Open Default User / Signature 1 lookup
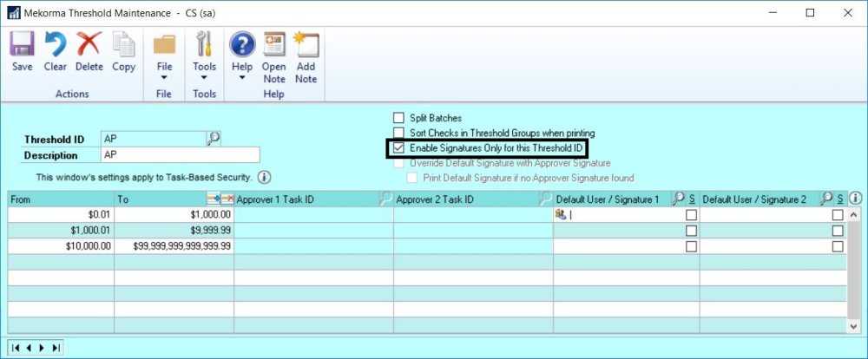Image resolution: width=868 pixels, height=359 pixels. (678, 199)
